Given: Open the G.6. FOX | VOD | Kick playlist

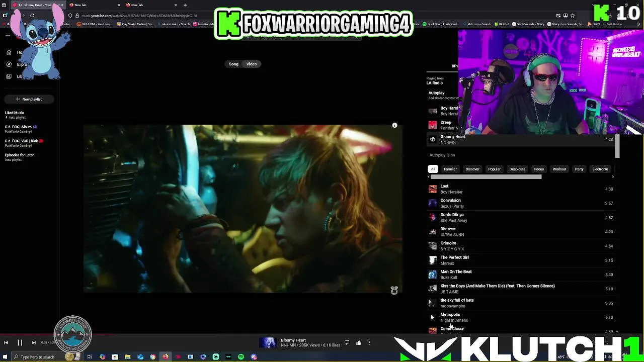Looking at the screenshot, I should (x=24, y=143).
